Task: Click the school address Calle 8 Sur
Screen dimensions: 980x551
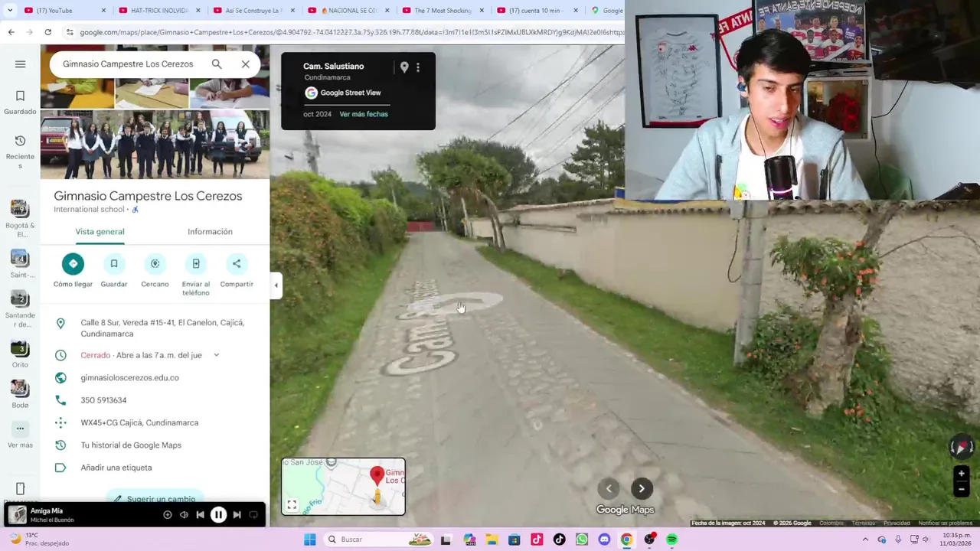Action: pos(162,328)
